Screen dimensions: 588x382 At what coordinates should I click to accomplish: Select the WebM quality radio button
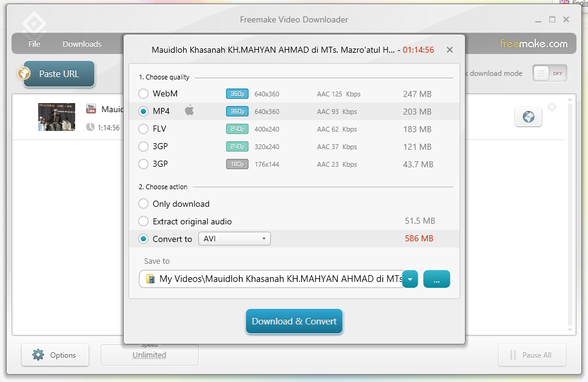143,93
